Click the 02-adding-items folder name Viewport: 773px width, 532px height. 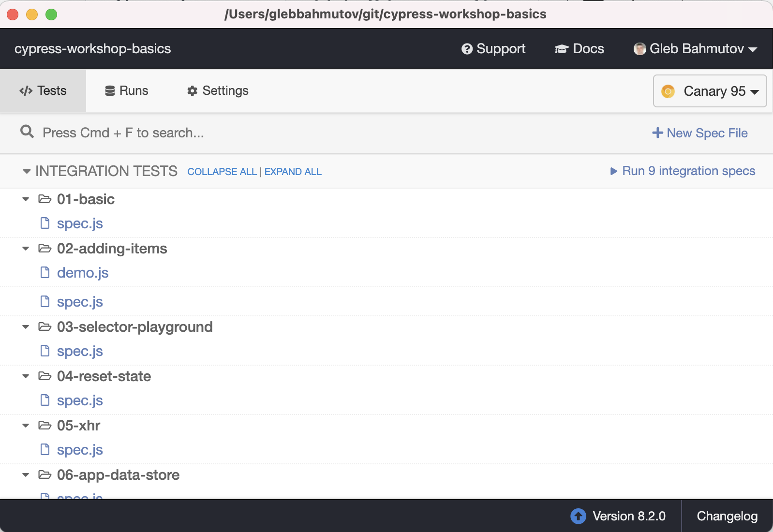click(112, 249)
